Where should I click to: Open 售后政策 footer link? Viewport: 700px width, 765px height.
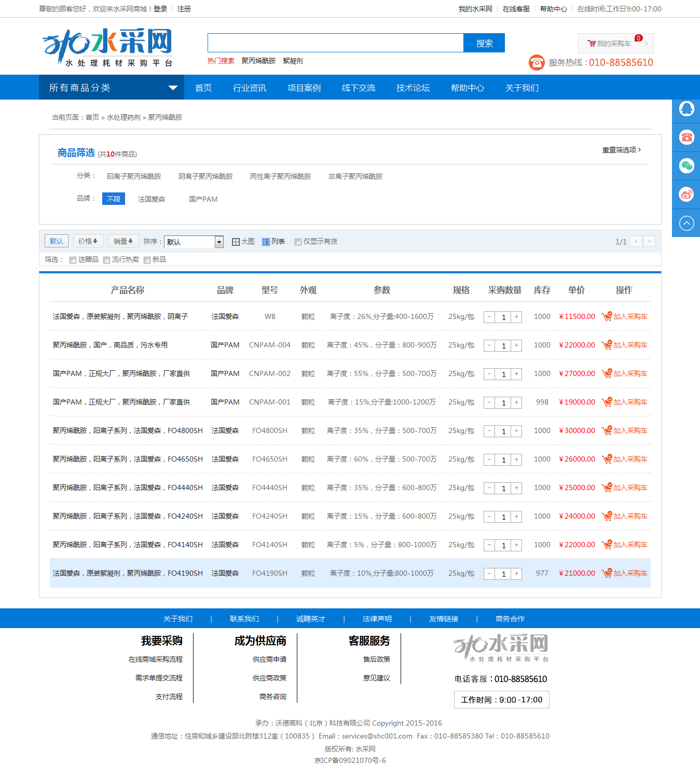pyautogui.click(x=377, y=659)
